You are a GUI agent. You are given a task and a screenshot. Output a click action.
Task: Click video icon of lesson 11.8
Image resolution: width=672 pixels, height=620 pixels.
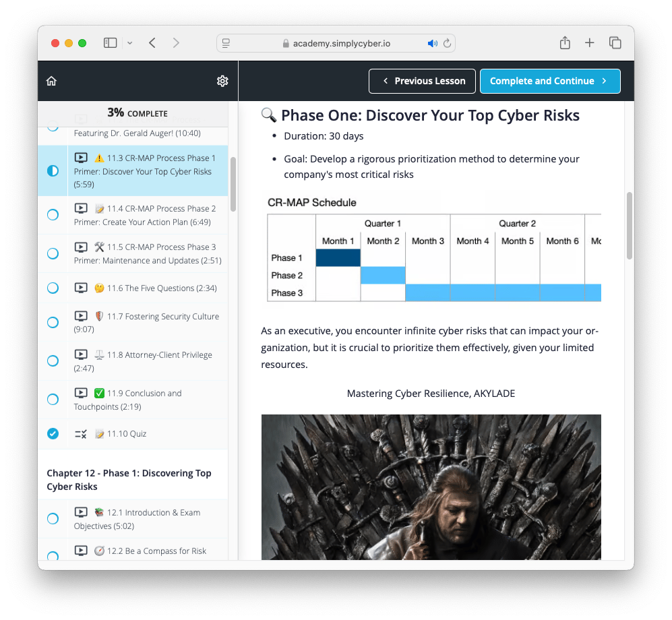(x=81, y=354)
